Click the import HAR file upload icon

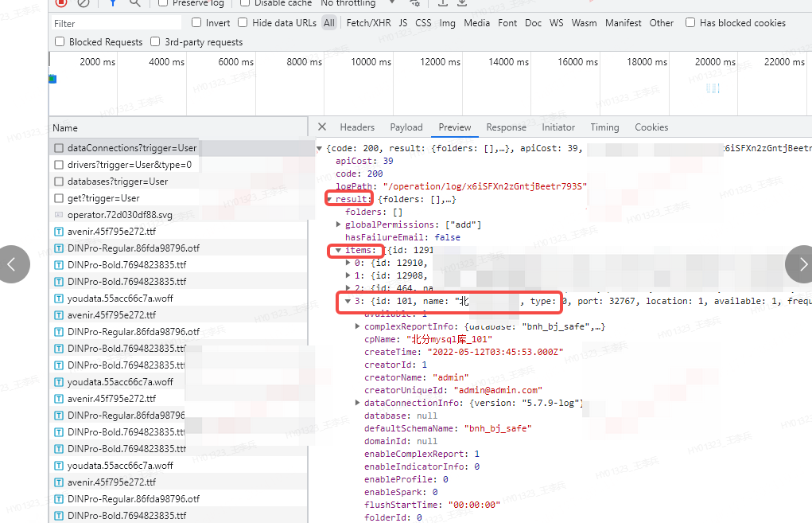coord(443,2)
